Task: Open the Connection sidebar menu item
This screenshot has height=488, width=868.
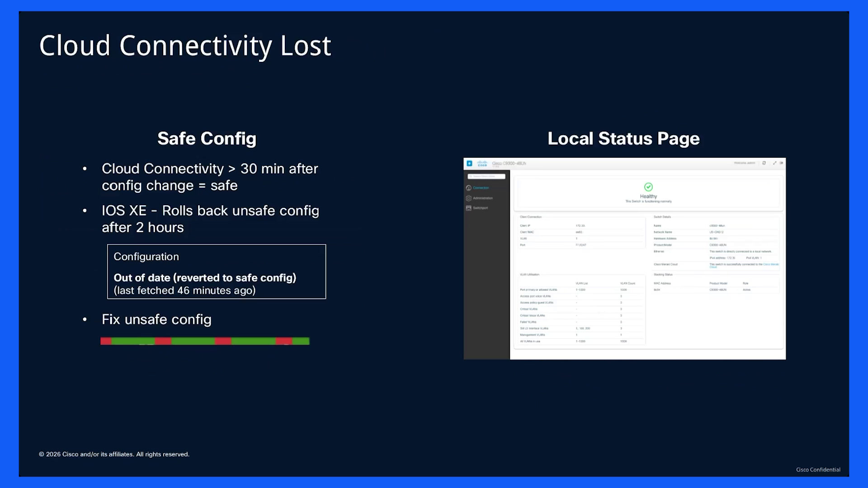Action: tap(481, 188)
